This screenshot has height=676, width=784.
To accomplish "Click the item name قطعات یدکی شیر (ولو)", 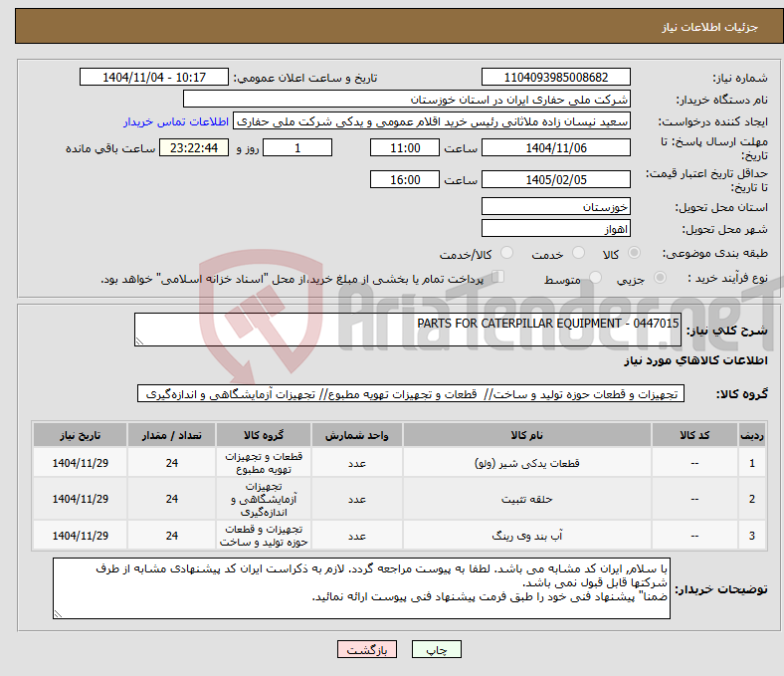I will click(527, 463).
